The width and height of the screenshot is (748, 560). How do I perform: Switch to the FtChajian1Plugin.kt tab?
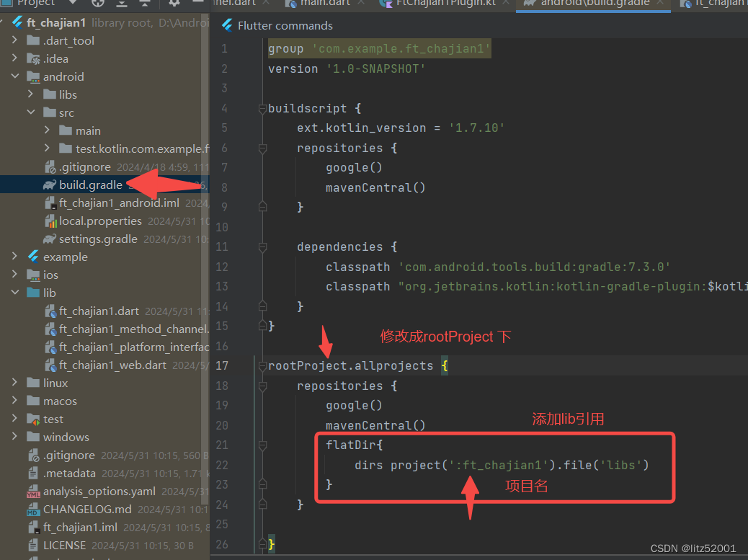[x=446, y=3]
